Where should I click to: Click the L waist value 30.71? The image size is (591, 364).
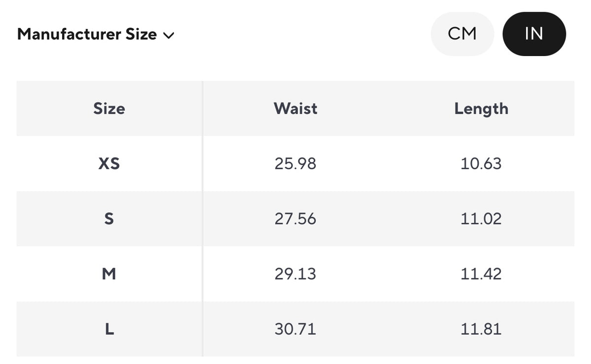click(295, 329)
